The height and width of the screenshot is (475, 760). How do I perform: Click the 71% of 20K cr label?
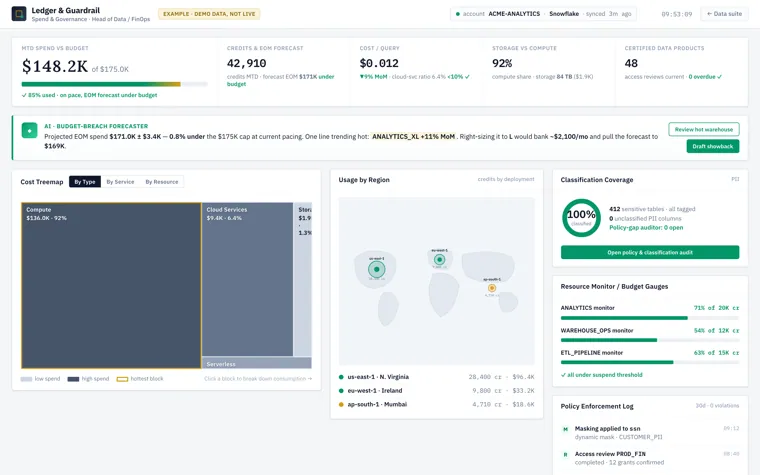point(716,308)
